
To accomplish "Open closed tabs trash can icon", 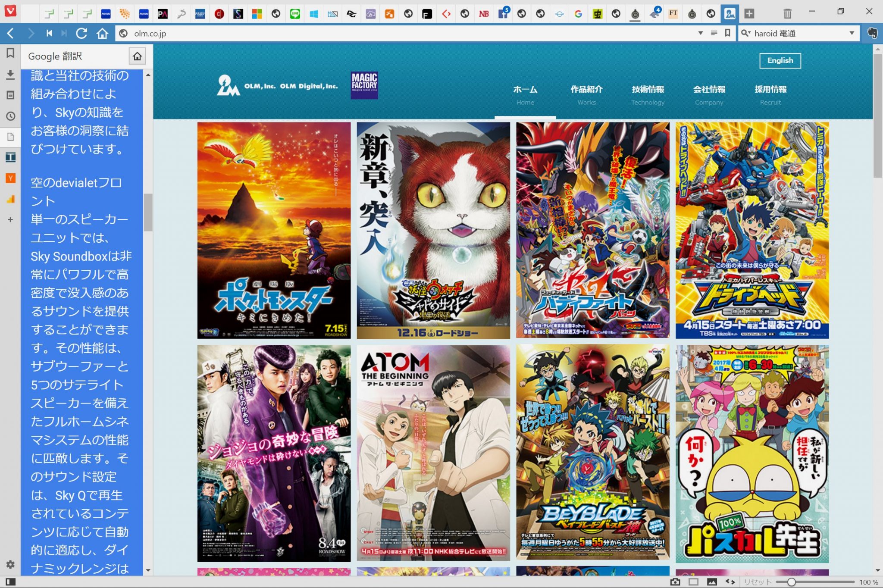I will (x=787, y=13).
